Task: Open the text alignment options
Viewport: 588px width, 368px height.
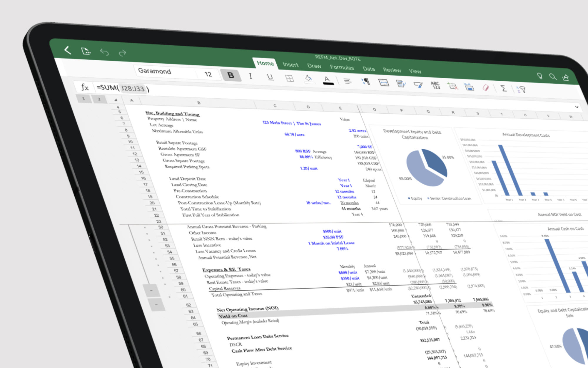Action: (x=347, y=81)
